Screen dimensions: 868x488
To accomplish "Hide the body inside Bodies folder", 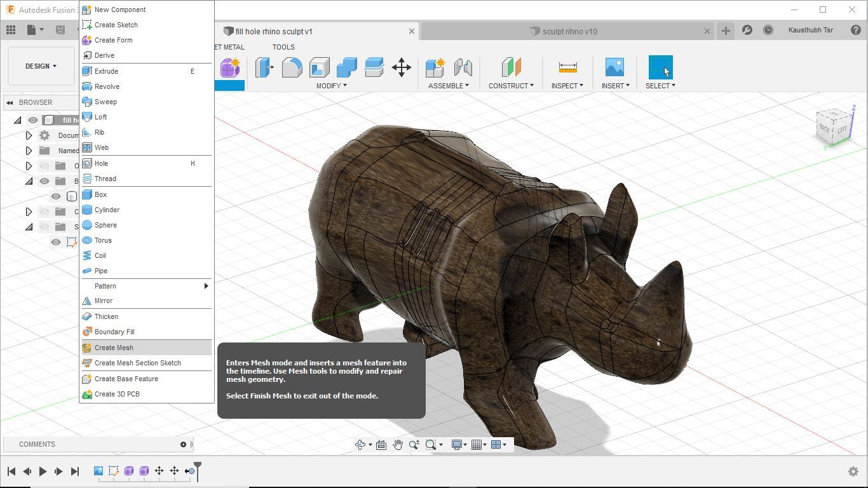I will [x=56, y=196].
